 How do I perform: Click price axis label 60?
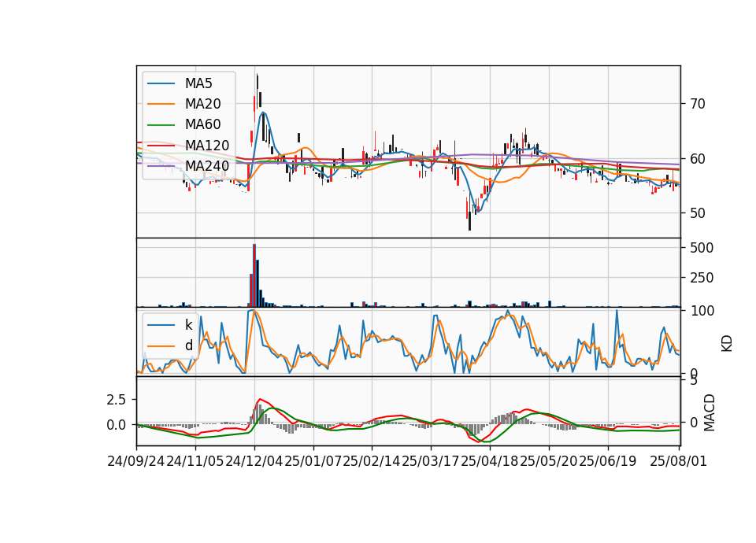click(x=697, y=159)
